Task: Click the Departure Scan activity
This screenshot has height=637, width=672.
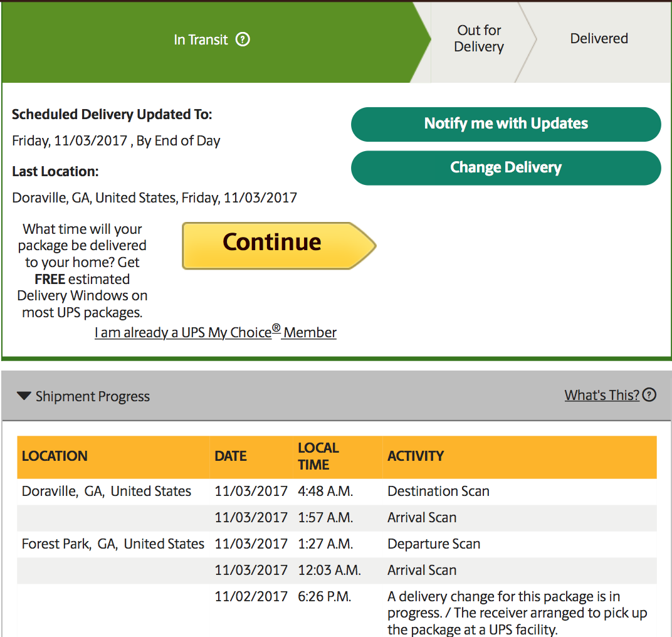Action: [433, 544]
